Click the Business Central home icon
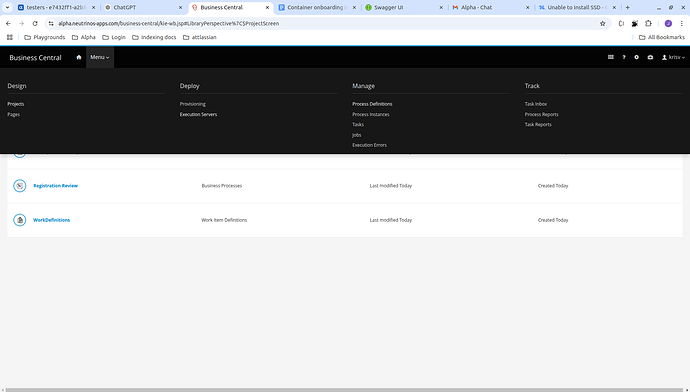 coord(79,57)
